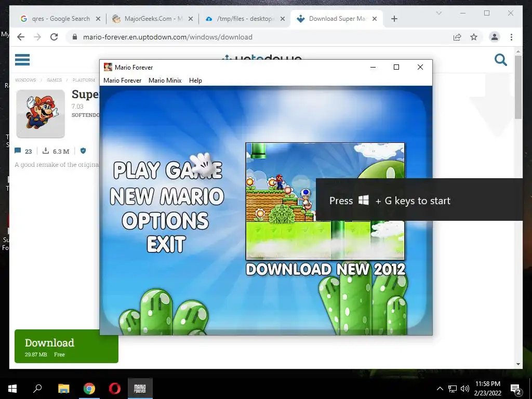Reload the uptodown page
This screenshot has height=399, width=532.
54,37
